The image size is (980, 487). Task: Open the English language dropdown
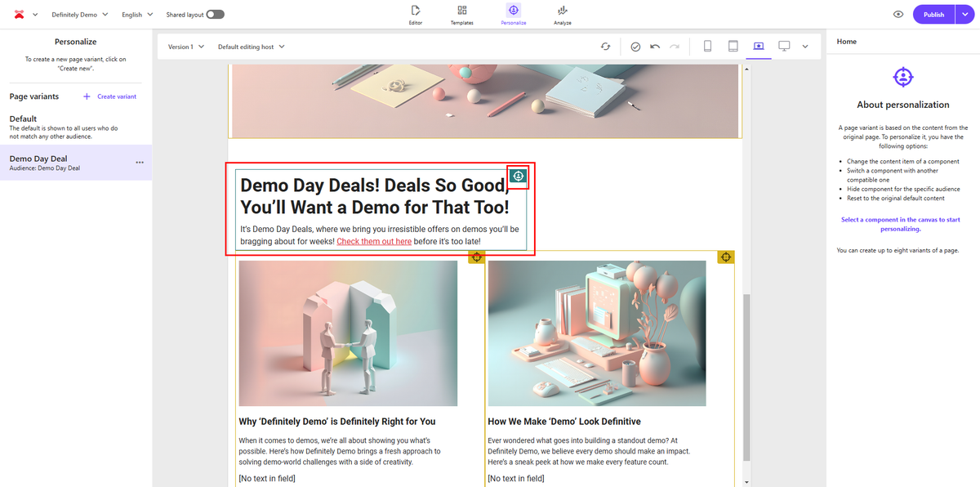[137, 15]
